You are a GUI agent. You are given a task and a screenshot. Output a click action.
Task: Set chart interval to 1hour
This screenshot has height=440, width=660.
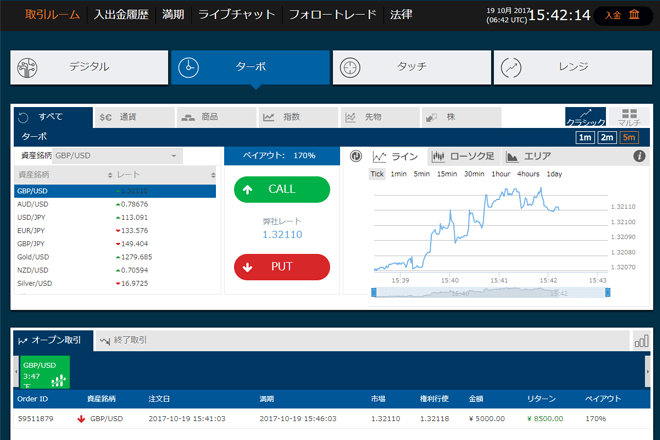[x=500, y=174]
